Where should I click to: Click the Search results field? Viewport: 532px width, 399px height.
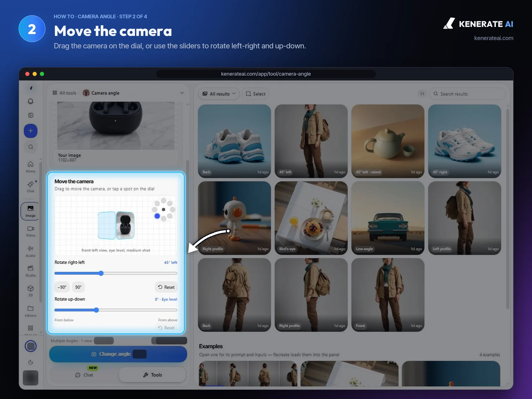click(x=467, y=94)
